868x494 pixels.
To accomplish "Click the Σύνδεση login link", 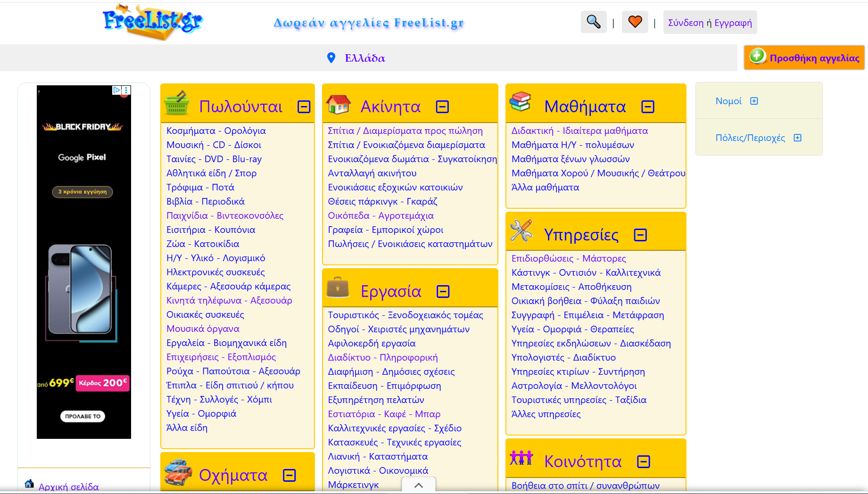I will (685, 23).
